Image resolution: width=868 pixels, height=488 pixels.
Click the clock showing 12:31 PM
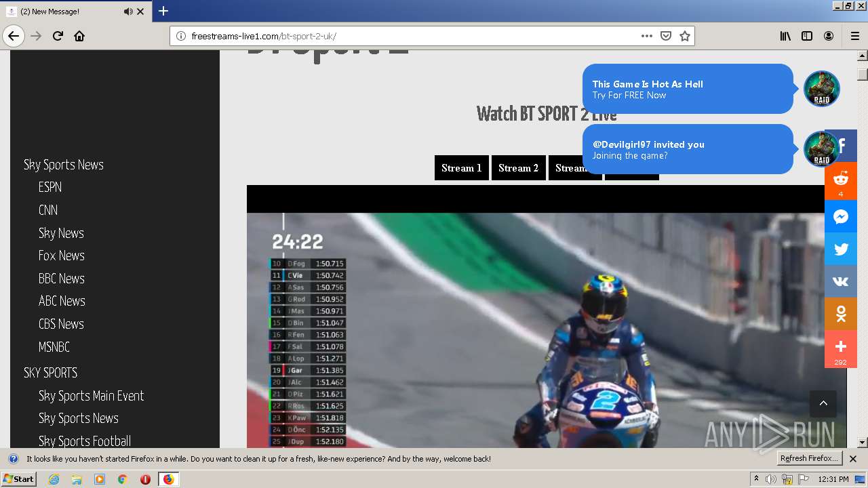click(x=833, y=479)
